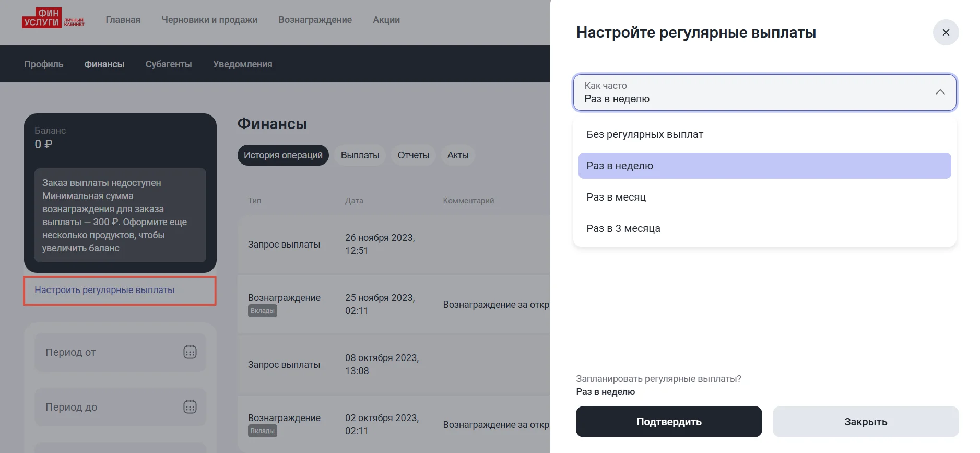Click the Период до date field

(x=120, y=407)
